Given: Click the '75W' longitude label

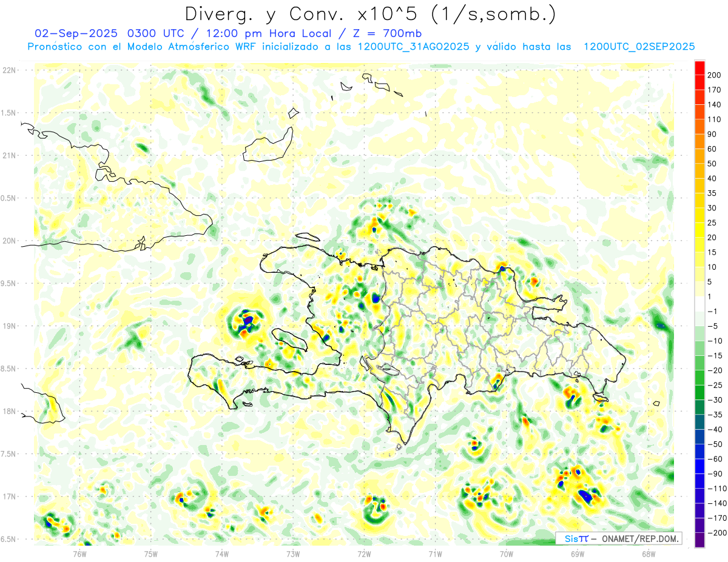Looking at the screenshot, I should tap(151, 553).
